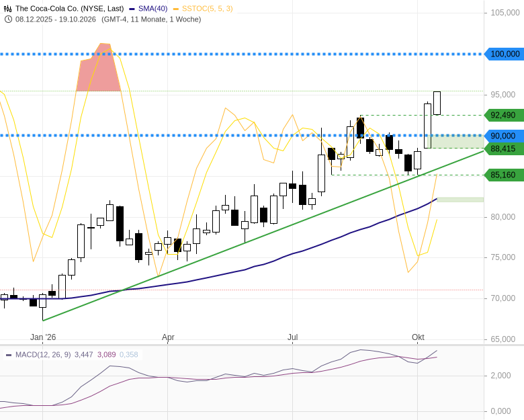Click the MACD(12, 26, 9) indicator label

[43, 354]
